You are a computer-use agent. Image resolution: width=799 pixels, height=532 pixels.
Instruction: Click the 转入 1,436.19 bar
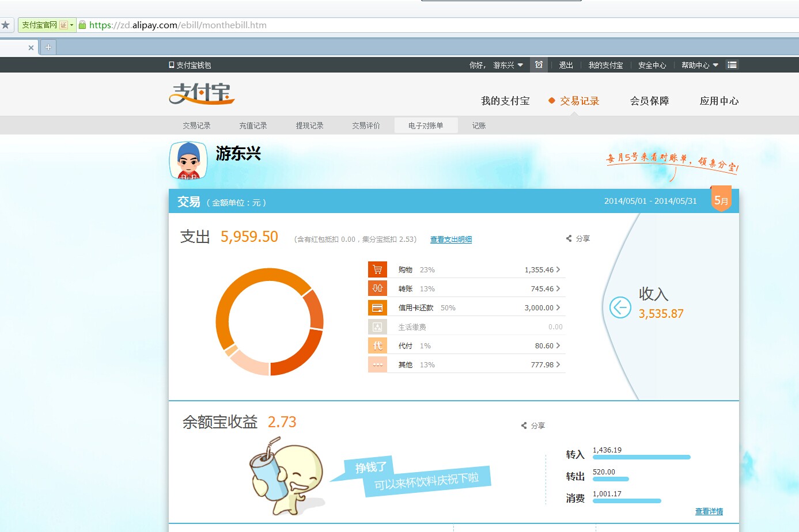click(641, 457)
